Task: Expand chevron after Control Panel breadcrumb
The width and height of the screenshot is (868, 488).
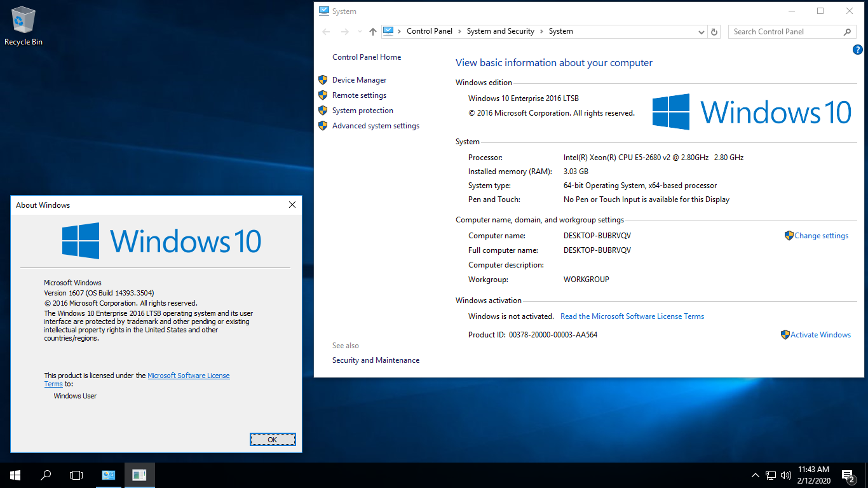Action: (x=460, y=31)
